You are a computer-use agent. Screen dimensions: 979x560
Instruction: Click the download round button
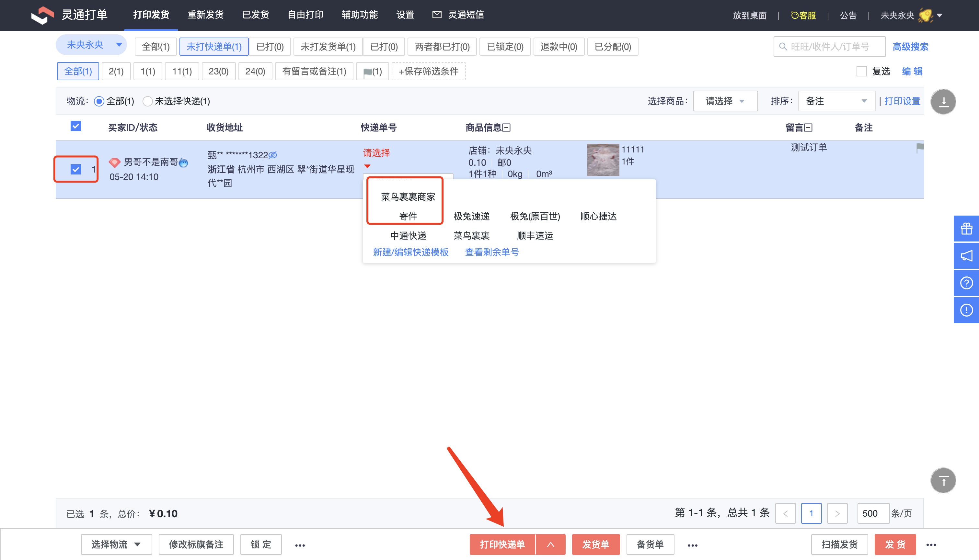click(943, 102)
